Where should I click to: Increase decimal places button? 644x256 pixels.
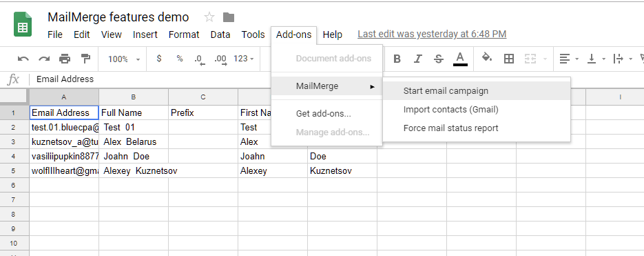pos(221,59)
